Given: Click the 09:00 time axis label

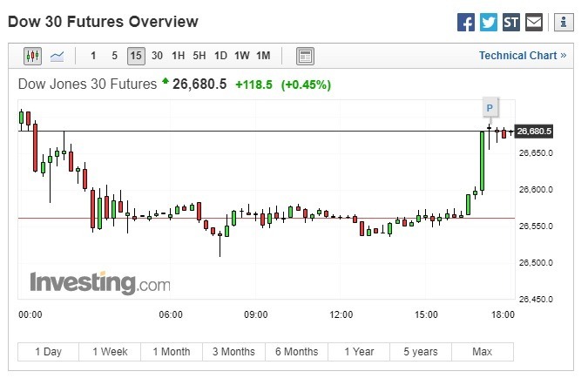Looking at the screenshot, I should click(x=256, y=314).
